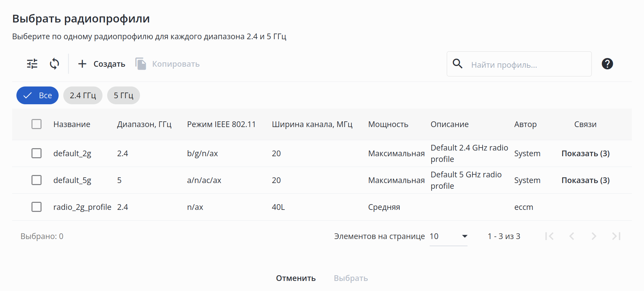Click the copy document icon
The width and height of the screenshot is (644, 291).
coord(141,64)
